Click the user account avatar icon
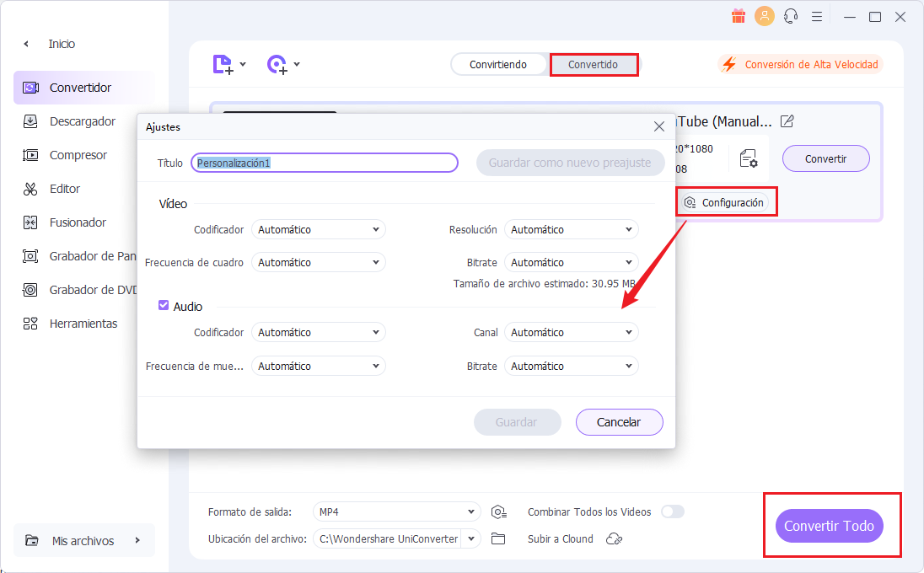 (765, 16)
